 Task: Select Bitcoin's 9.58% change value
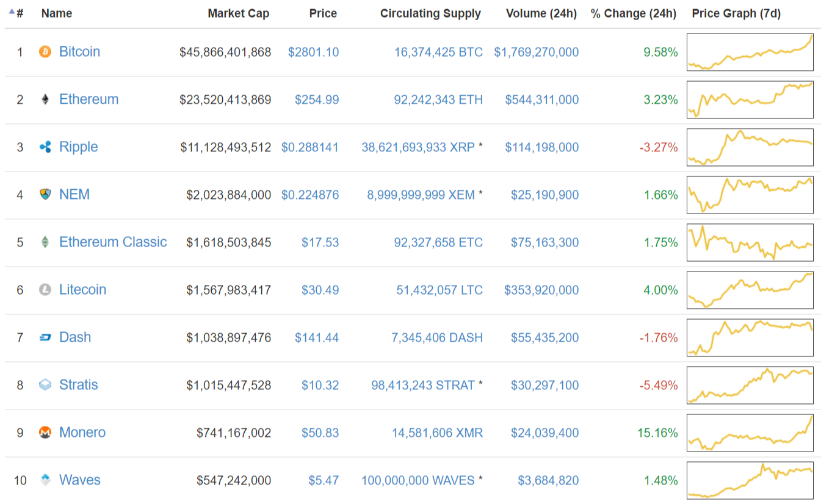(660, 52)
